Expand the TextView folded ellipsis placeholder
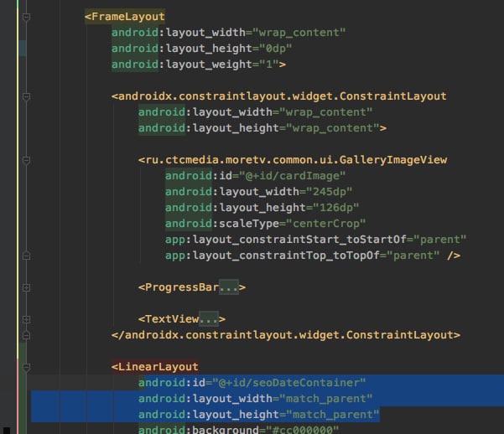 pyautogui.click(x=209, y=319)
